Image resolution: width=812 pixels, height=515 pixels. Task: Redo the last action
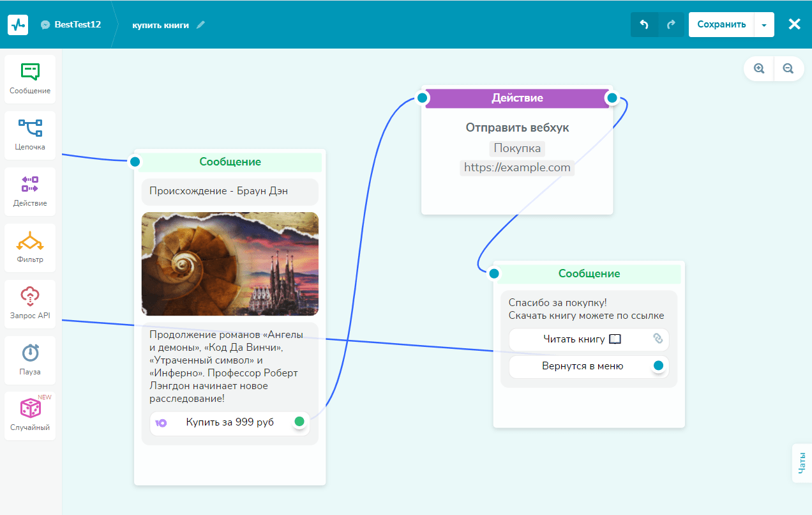coord(671,24)
